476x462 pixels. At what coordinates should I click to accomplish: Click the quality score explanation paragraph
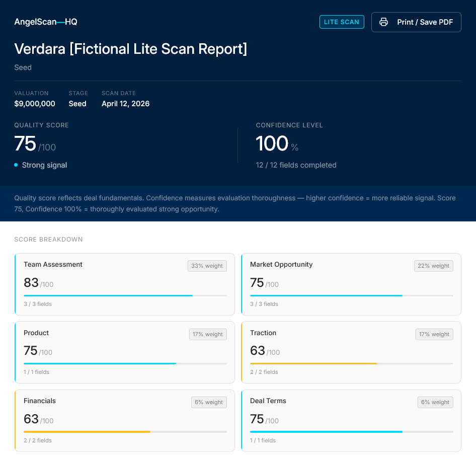tap(235, 203)
